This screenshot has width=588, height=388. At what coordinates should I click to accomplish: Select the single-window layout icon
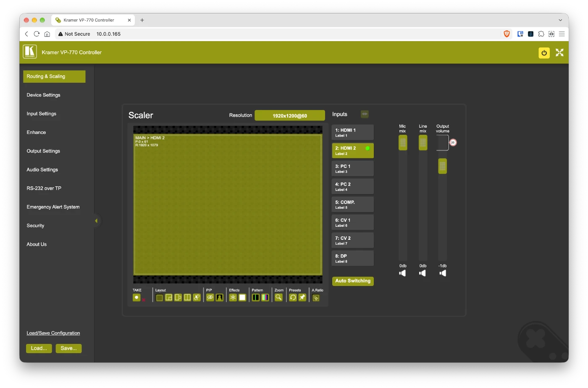(x=160, y=298)
